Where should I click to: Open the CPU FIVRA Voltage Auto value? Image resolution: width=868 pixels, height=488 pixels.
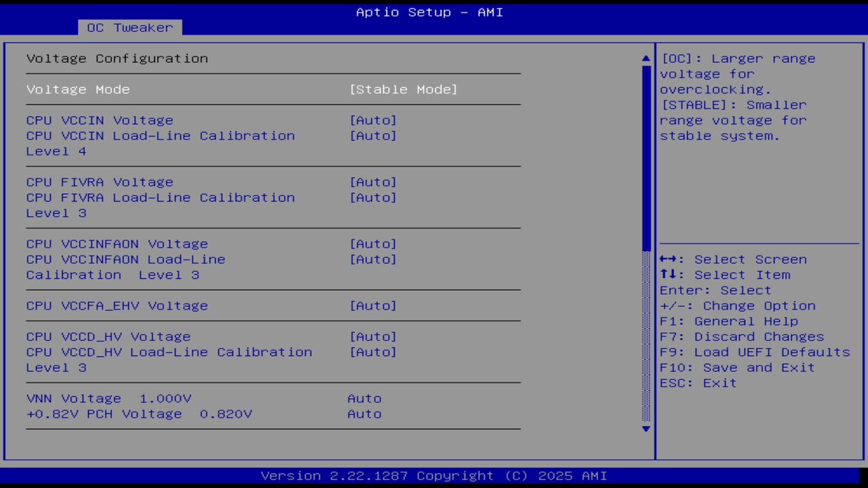click(x=373, y=182)
